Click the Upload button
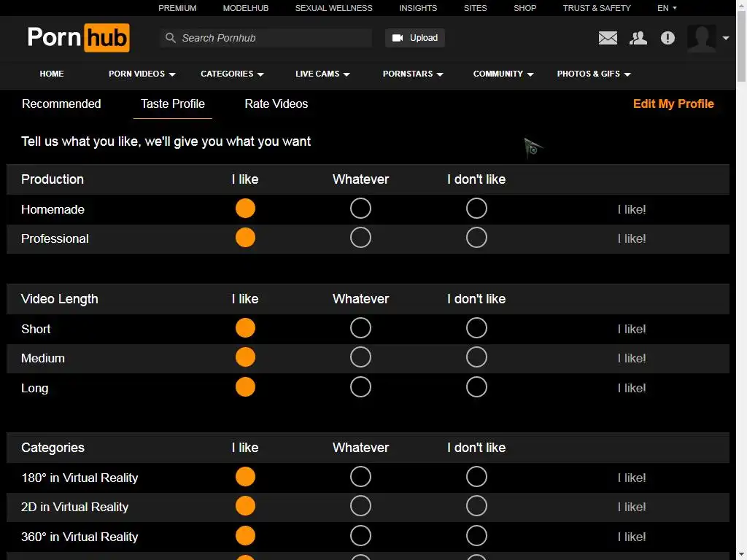 pos(415,38)
